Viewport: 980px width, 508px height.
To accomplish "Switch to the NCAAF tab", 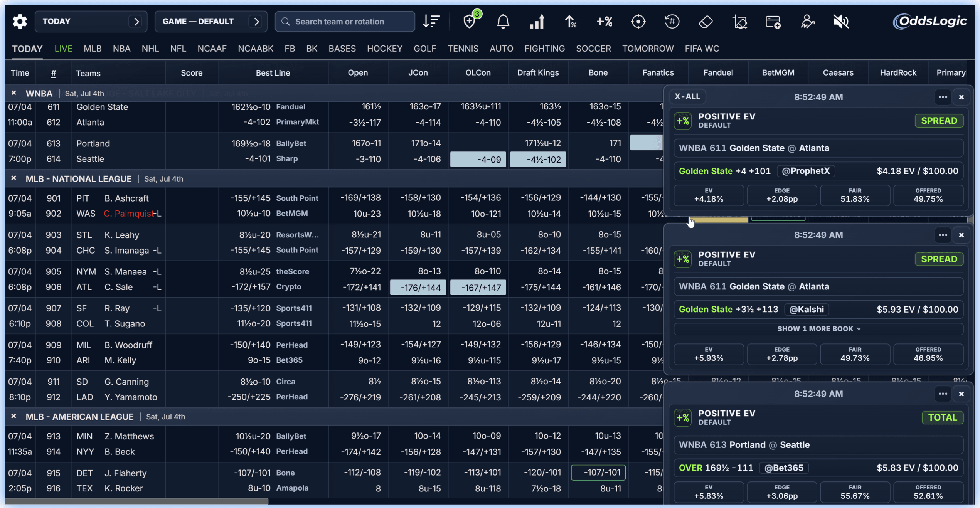I will point(212,49).
